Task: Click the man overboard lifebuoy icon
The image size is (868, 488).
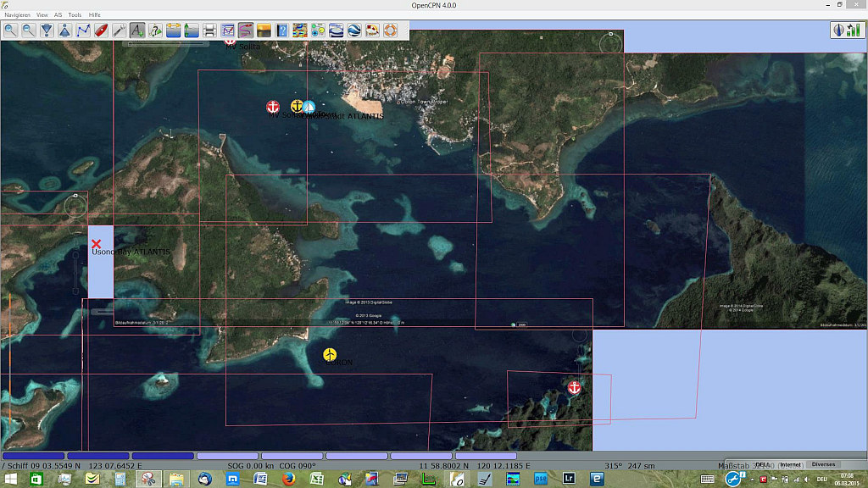Action: 390,30
